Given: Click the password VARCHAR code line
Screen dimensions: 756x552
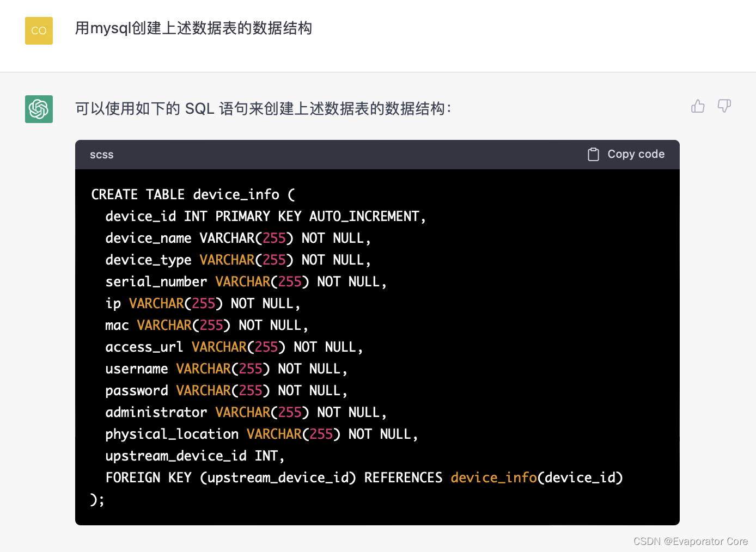Looking at the screenshot, I should [x=226, y=391].
